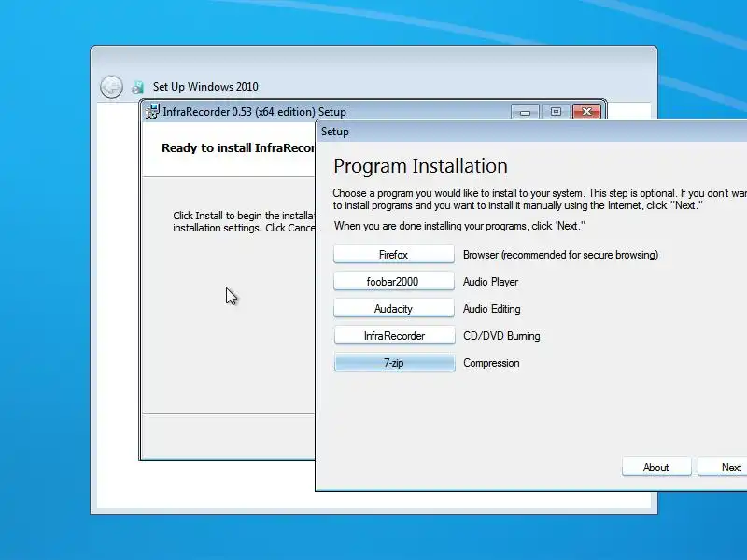Select the InfraRecorder program button
The width and height of the screenshot is (747, 560).
(394, 336)
